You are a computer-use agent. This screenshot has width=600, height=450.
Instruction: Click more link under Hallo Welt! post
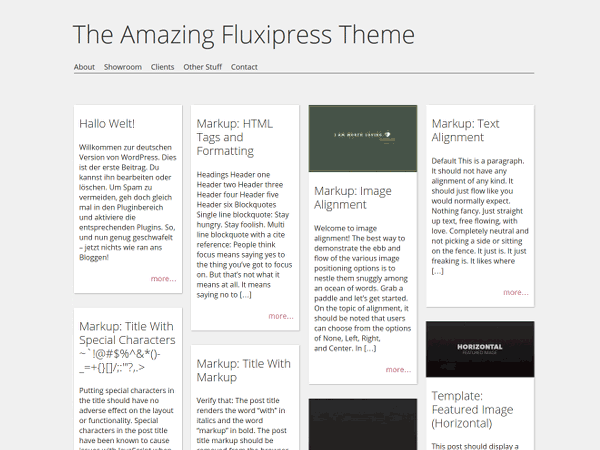click(x=163, y=279)
